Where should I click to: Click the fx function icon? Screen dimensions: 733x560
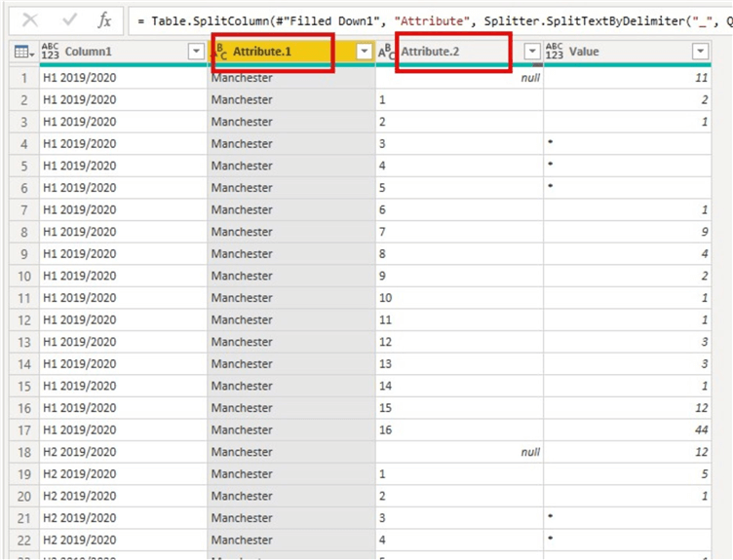(104, 19)
